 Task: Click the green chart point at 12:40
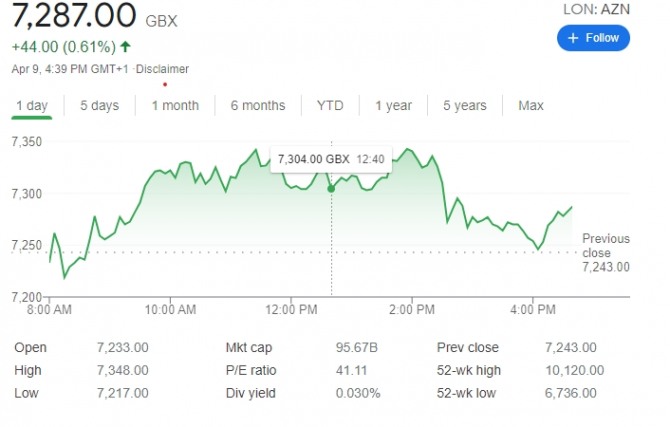click(331, 188)
